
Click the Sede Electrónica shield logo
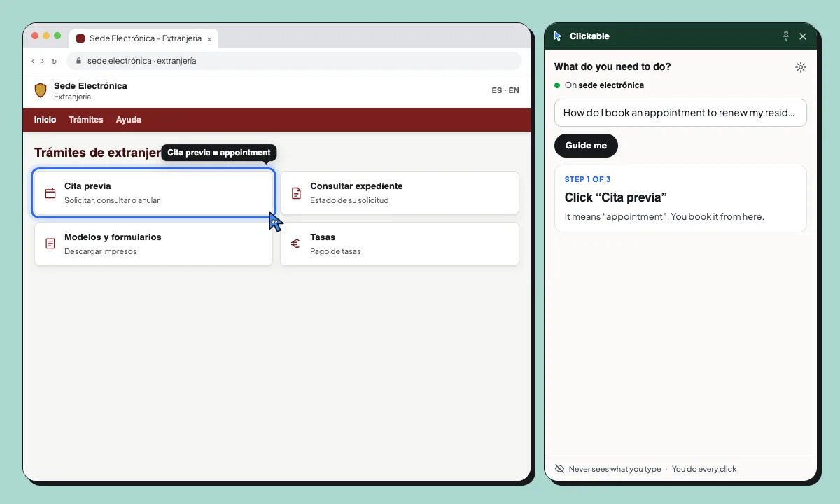41,90
